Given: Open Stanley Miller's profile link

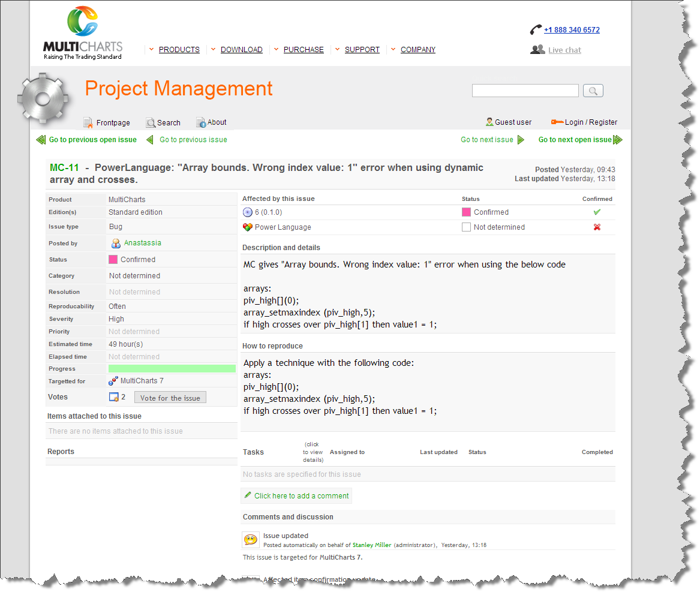Looking at the screenshot, I should point(372,545).
